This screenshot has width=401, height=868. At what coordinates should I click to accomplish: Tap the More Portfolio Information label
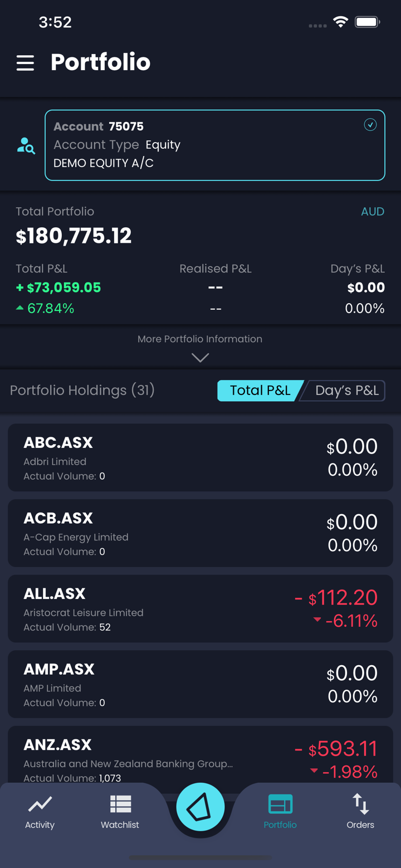(x=200, y=339)
